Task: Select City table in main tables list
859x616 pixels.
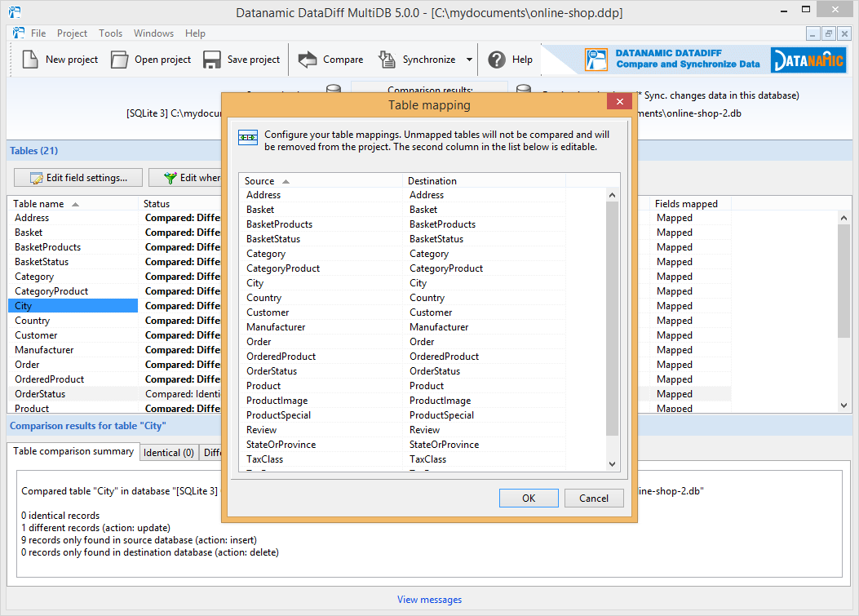Action: pyautogui.click(x=73, y=306)
